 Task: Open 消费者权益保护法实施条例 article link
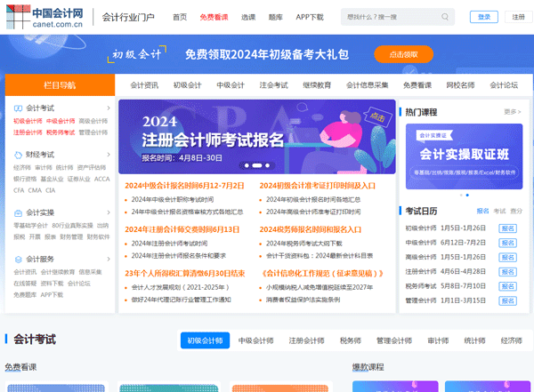tap(303, 300)
